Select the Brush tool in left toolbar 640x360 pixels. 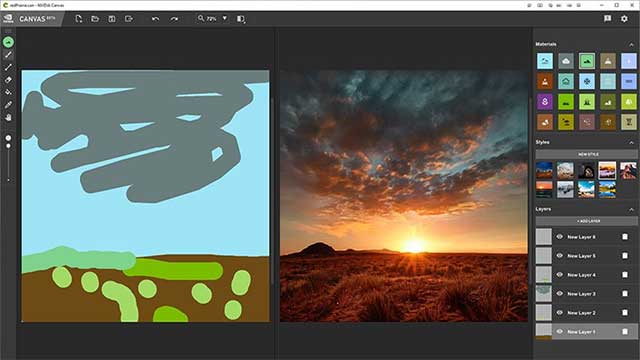click(8, 55)
